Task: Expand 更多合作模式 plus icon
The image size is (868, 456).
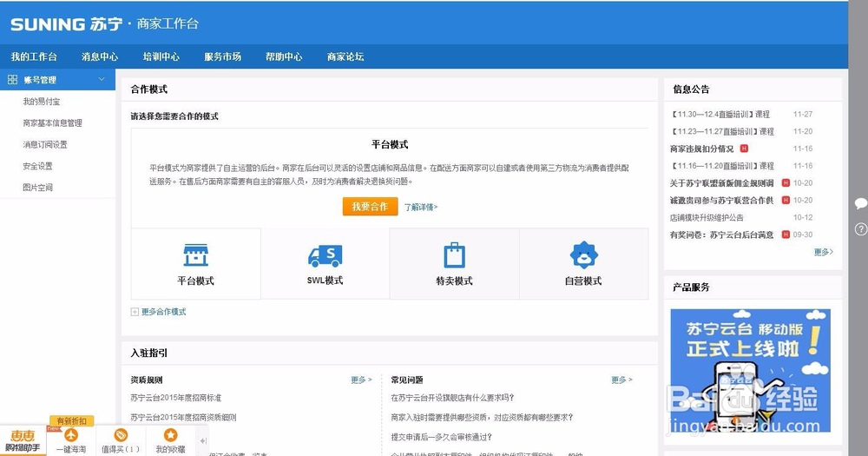Action: pyautogui.click(x=135, y=312)
